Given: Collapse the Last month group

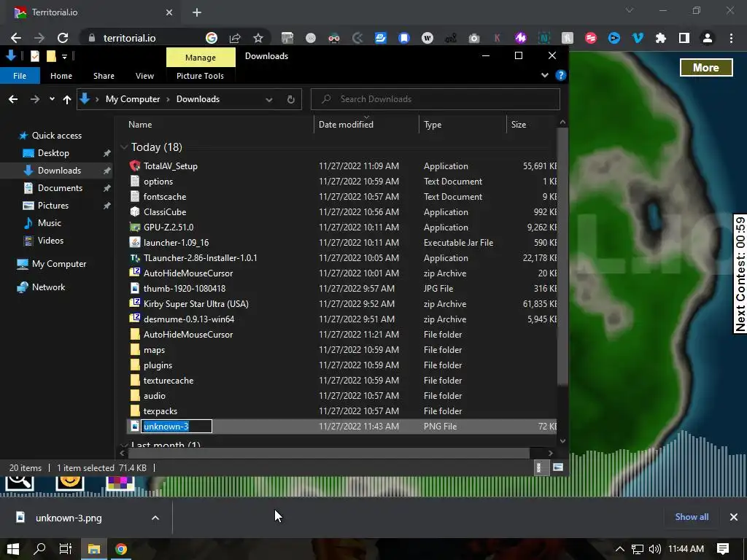Looking at the screenshot, I should (x=124, y=446).
